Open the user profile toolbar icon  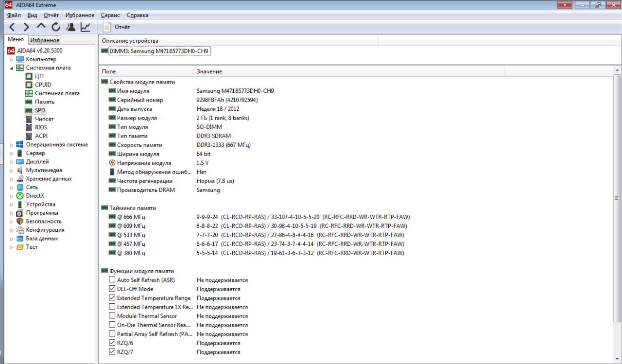coord(71,27)
